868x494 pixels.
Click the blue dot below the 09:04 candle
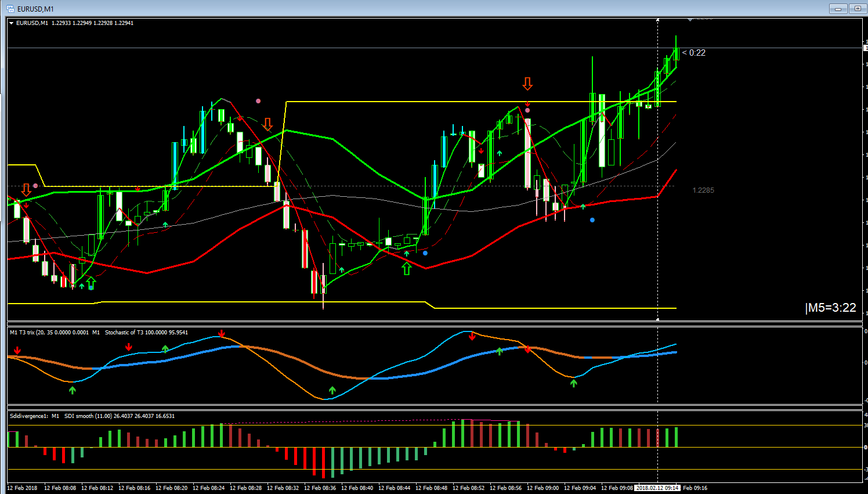tap(592, 220)
